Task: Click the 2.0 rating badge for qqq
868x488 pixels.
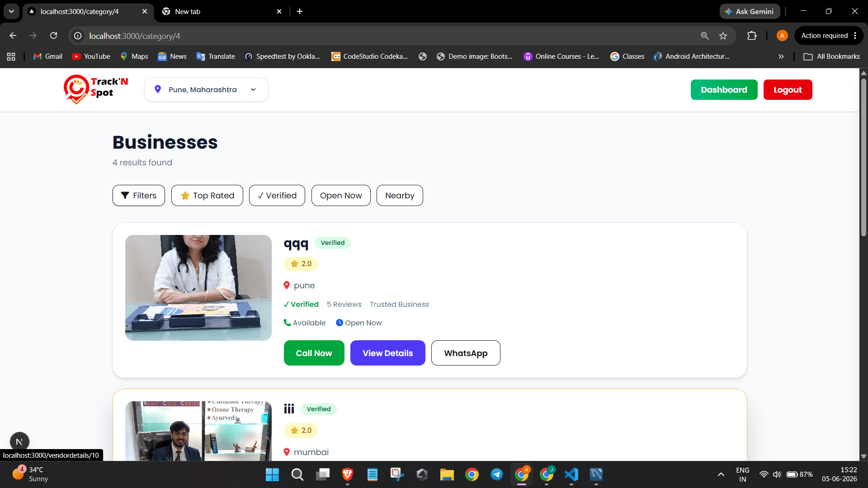Action: [301, 264]
